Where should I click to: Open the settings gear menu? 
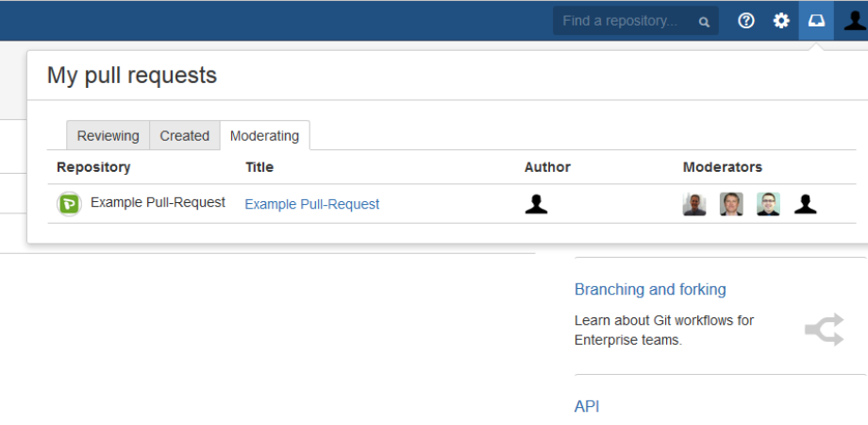(781, 21)
